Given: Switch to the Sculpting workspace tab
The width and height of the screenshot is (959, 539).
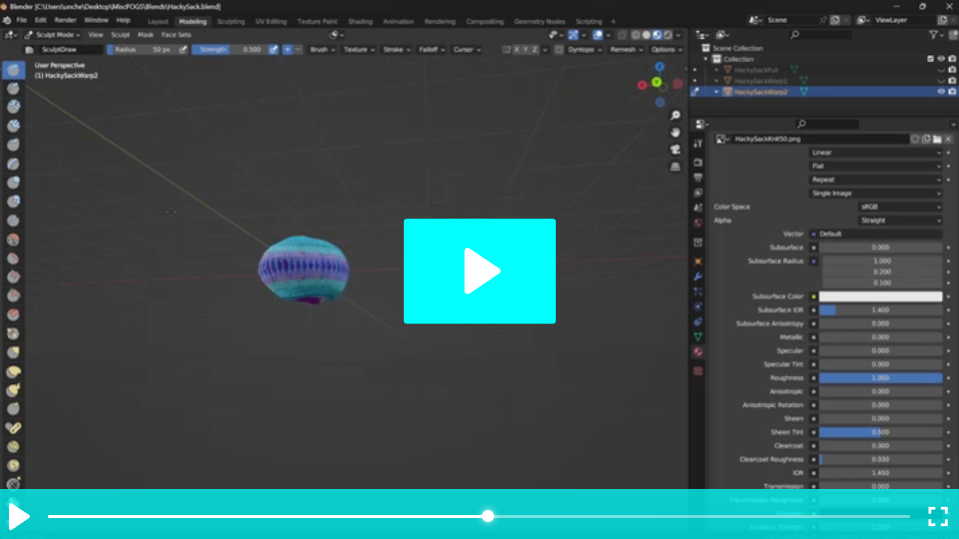Looking at the screenshot, I should click(x=231, y=21).
